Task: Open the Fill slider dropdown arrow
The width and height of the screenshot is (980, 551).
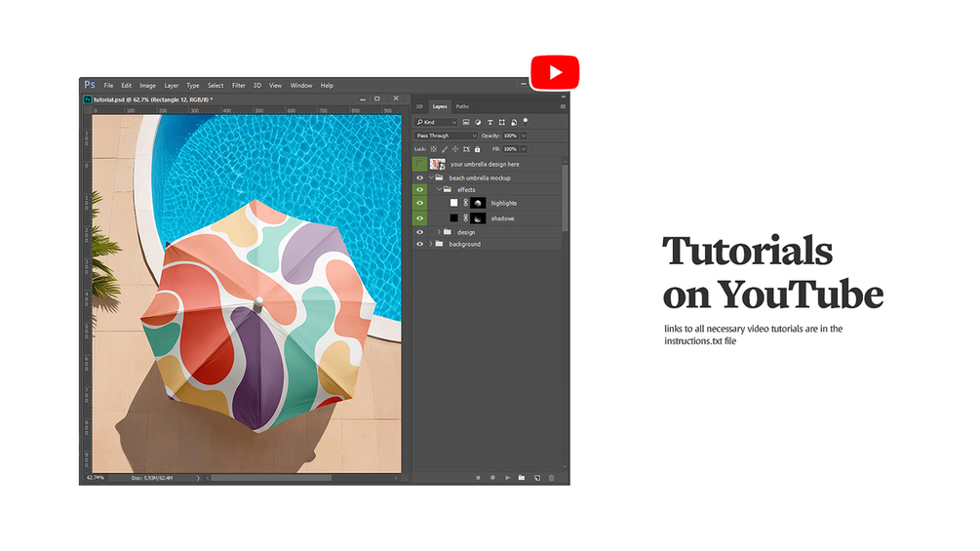Action: click(x=524, y=149)
